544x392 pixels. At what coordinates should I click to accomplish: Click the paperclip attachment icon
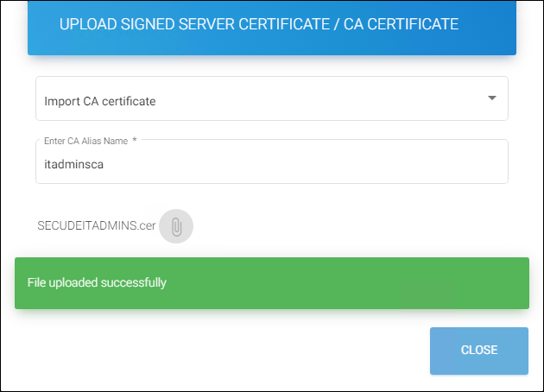coord(176,226)
